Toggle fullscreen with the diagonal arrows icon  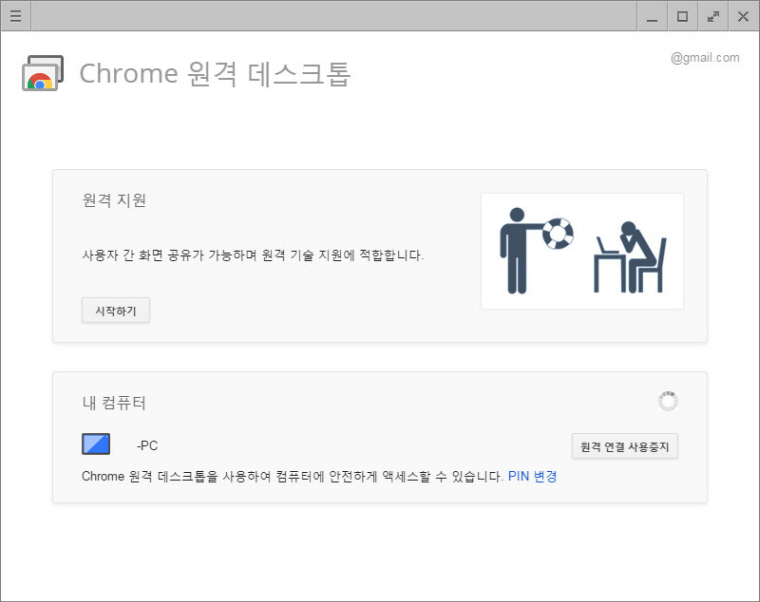(712, 16)
